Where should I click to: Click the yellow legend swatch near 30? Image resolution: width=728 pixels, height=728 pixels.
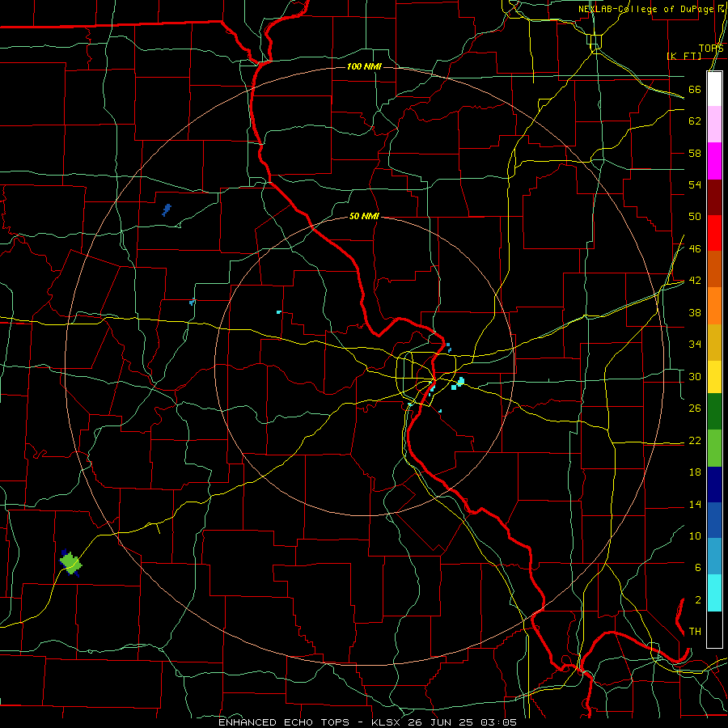click(x=714, y=377)
